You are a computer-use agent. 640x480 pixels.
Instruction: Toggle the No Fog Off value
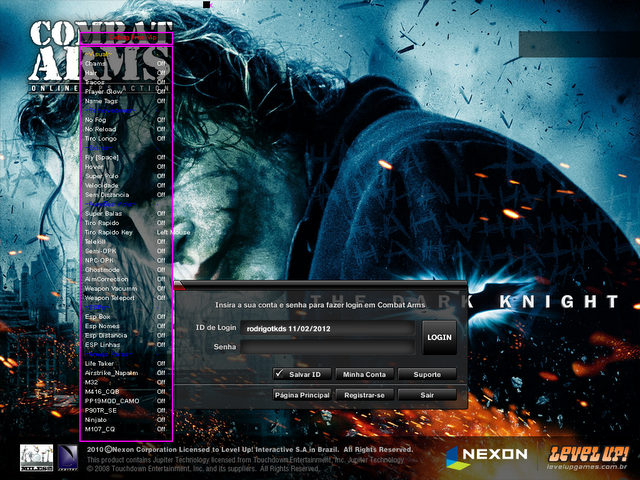pos(161,120)
